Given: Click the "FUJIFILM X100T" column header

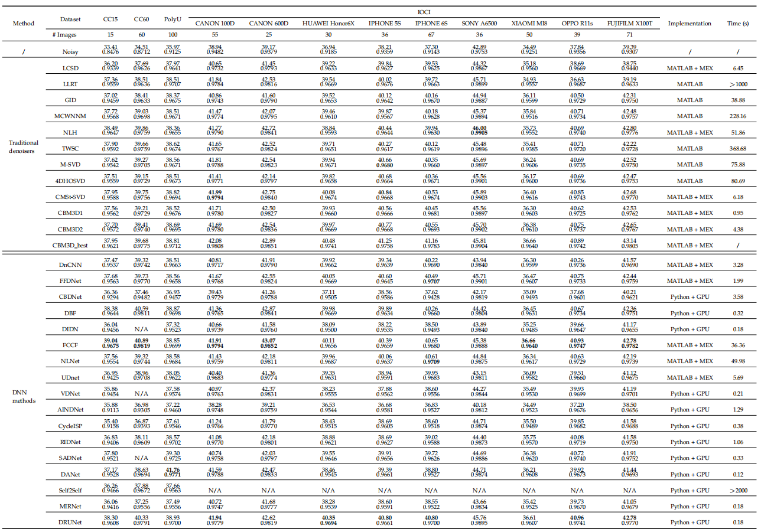Looking at the screenshot, I should pos(630,24).
